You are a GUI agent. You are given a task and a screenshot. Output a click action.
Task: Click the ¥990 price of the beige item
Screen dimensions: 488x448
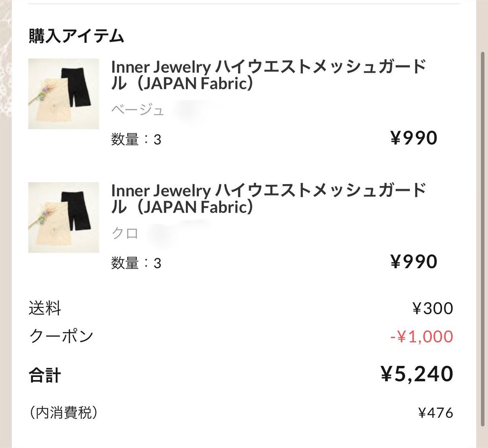(414, 138)
